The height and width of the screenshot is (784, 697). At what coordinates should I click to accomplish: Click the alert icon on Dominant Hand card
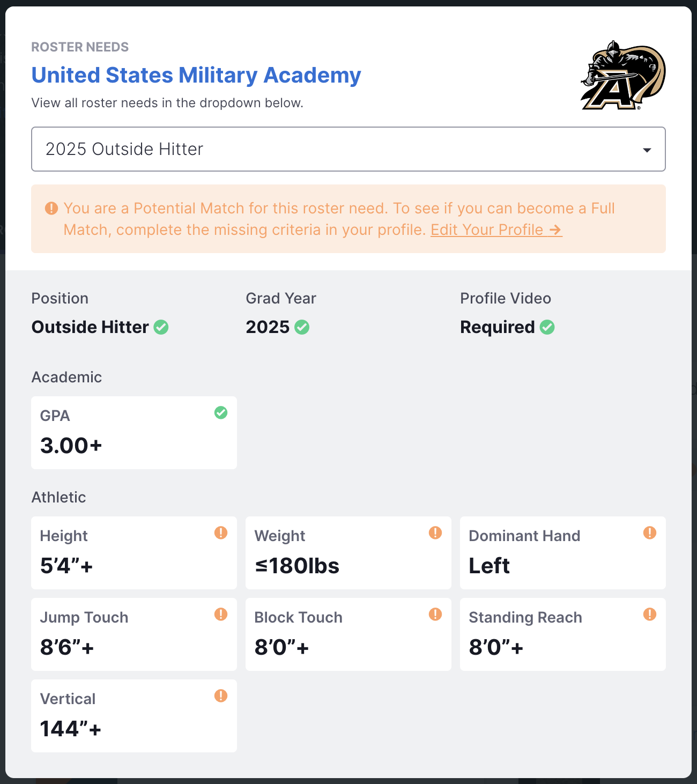(650, 532)
